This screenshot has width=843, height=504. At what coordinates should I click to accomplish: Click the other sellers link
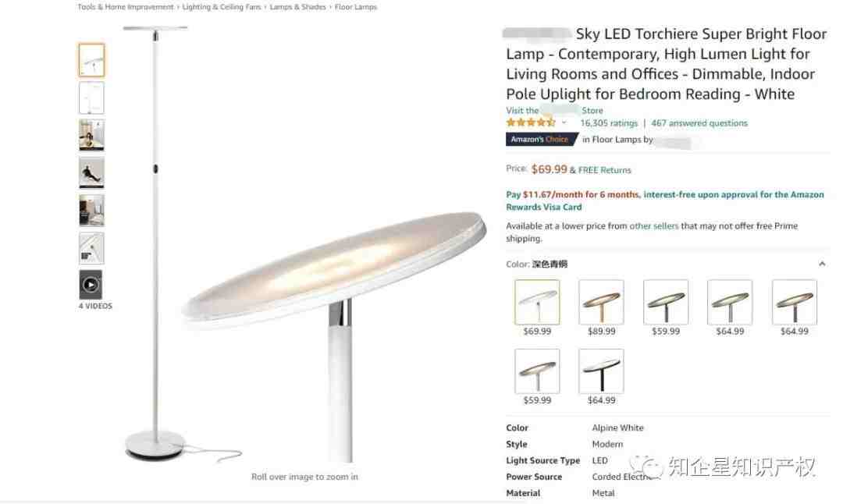point(654,226)
